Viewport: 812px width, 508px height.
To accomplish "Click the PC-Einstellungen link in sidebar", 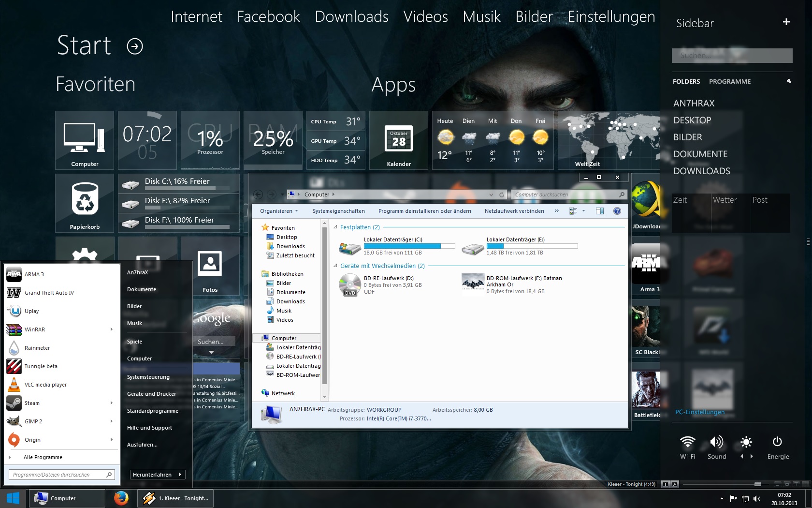I will (700, 412).
